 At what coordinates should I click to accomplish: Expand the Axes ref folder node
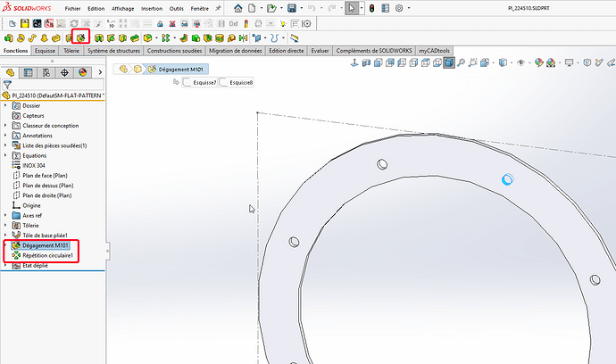coord(5,215)
